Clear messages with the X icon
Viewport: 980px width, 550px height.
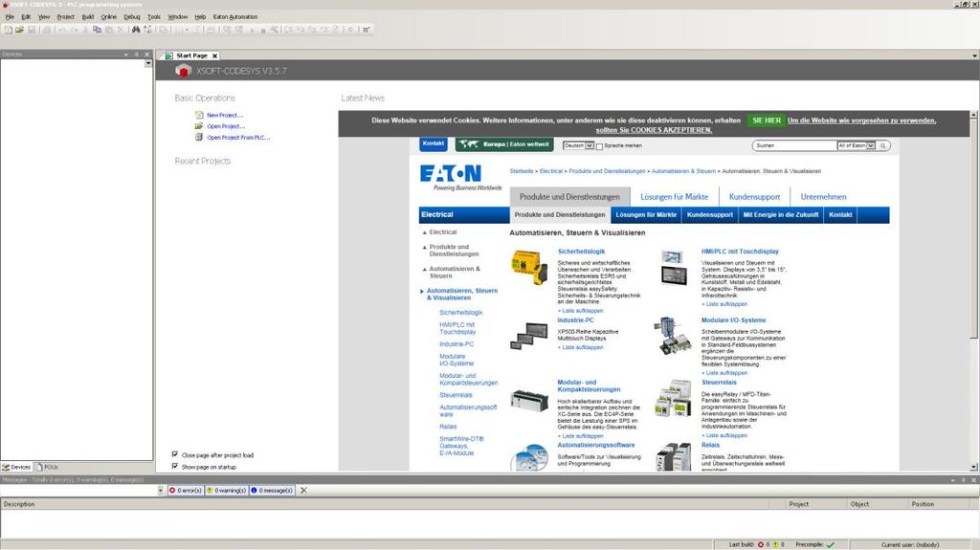[303, 491]
